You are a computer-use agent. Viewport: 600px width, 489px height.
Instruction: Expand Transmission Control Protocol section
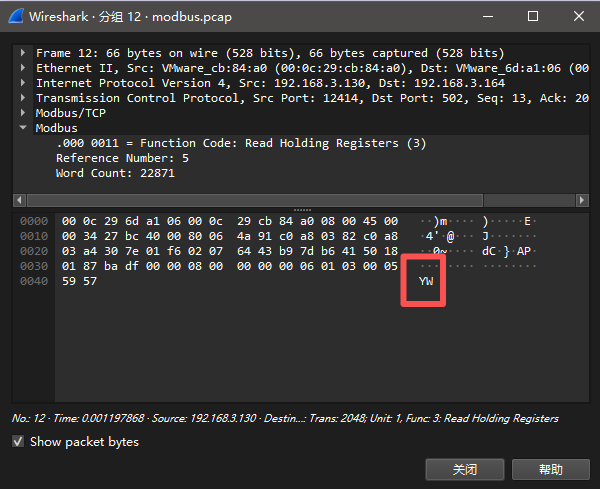coord(25,98)
